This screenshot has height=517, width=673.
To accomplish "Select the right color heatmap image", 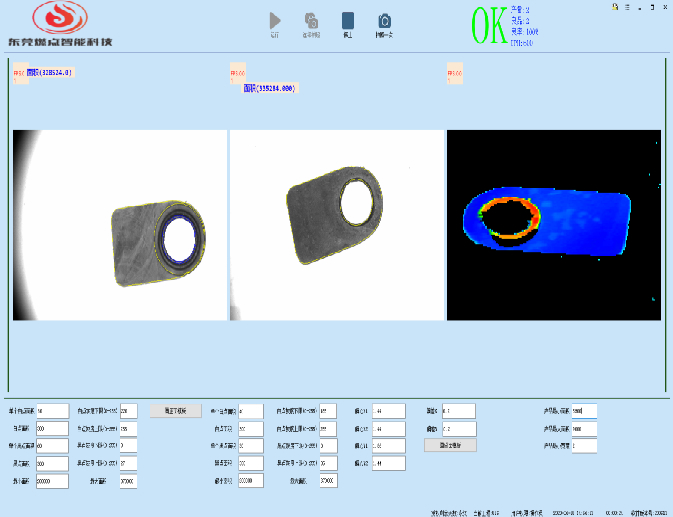I will 554,225.
